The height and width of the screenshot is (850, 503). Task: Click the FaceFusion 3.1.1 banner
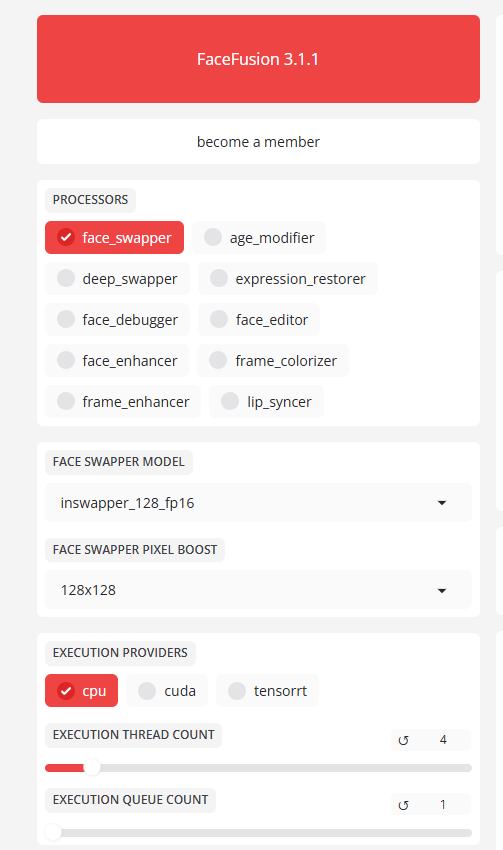coord(259,59)
